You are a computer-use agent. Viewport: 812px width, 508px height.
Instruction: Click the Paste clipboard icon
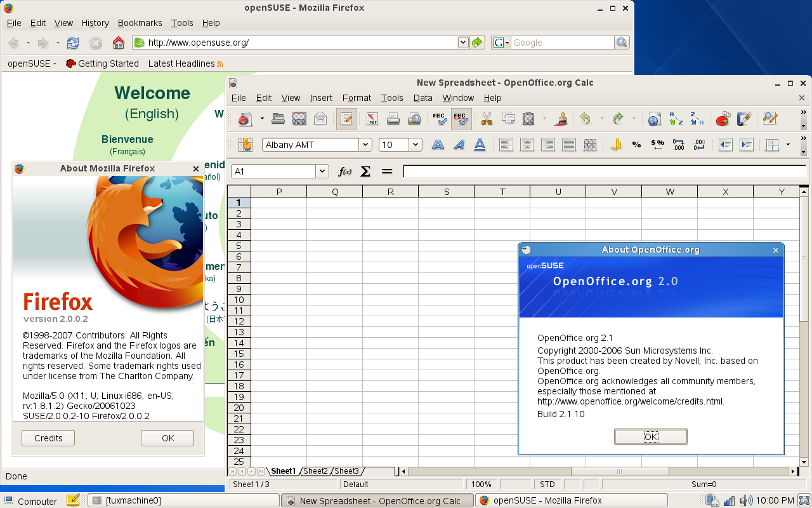tap(528, 119)
